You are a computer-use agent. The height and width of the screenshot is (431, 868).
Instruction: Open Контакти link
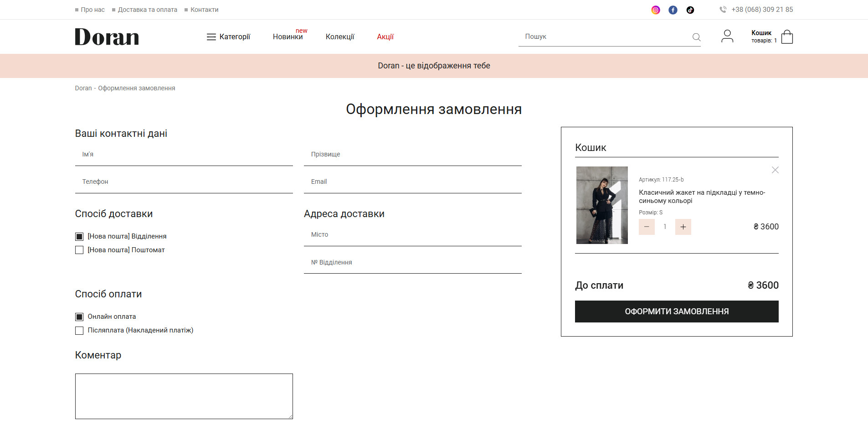pyautogui.click(x=204, y=10)
